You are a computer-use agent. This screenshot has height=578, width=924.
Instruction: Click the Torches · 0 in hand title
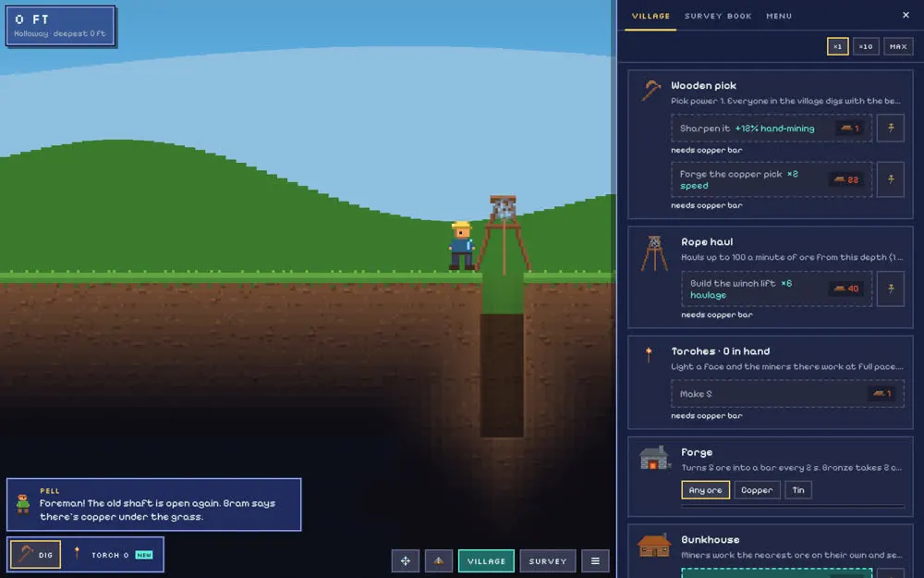click(x=720, y=350)
